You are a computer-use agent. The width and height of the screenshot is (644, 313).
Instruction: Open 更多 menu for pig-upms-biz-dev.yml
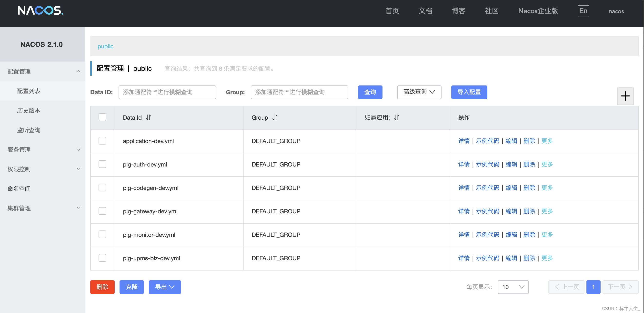click(x=547, y=258)
